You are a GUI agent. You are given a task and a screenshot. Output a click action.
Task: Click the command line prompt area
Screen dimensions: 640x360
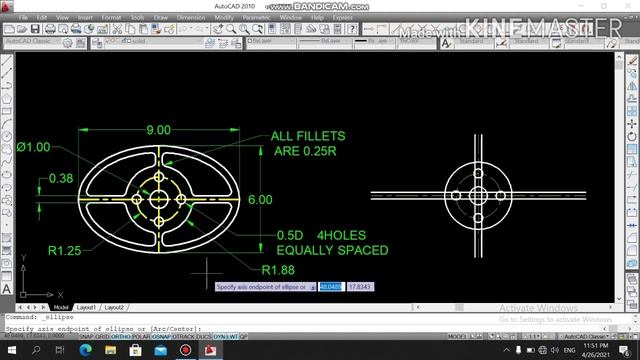pyautogui.click(x=302, y=329)
